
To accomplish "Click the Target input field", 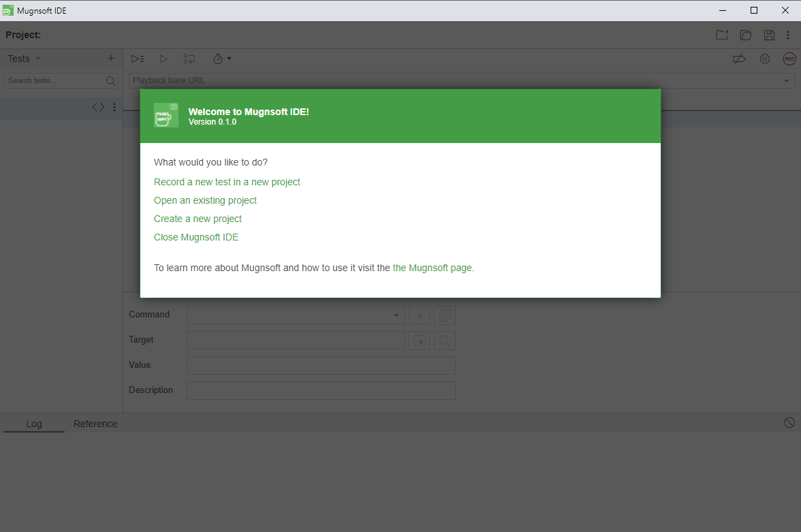I will (296, 341).
